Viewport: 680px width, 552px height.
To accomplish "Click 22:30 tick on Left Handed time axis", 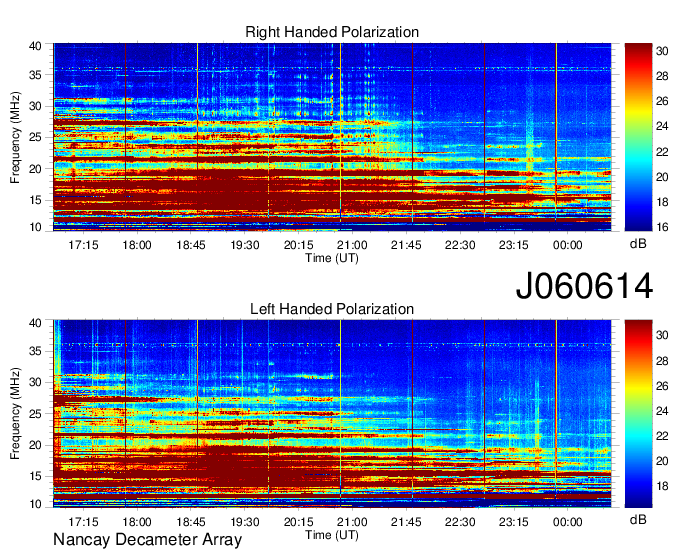I will tap(460, 522).
